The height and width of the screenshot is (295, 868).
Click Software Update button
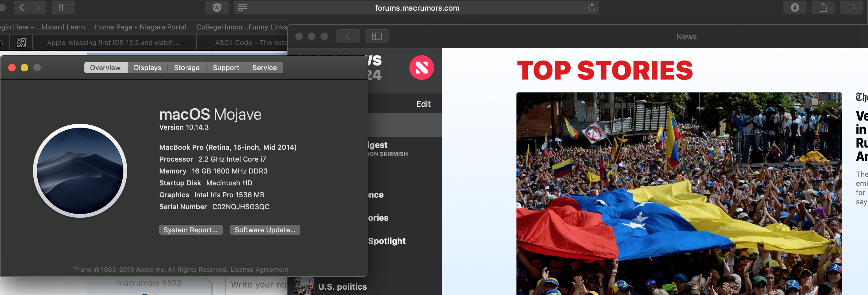(265, 230)
